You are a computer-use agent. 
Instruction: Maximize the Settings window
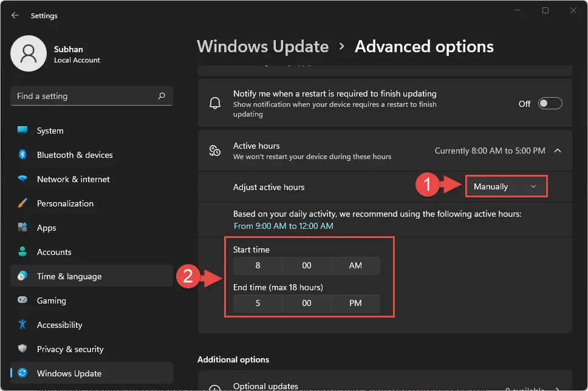click(x=545, y=10)
